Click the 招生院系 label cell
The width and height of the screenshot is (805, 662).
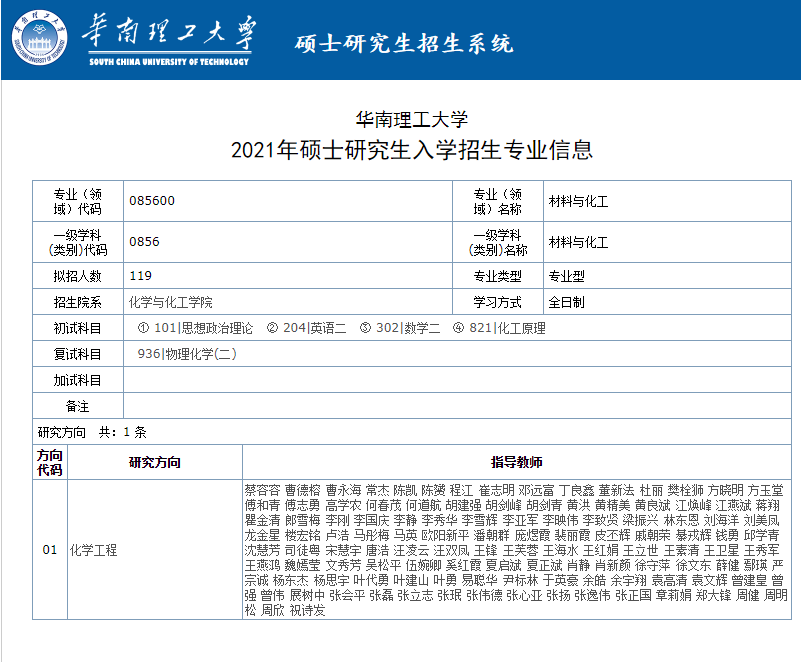78,302
